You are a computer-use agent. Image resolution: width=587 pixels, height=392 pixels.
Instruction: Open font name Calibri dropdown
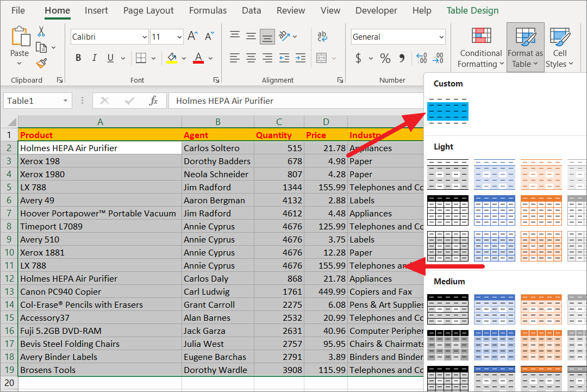pyautogui.click(x=145, y=36)
